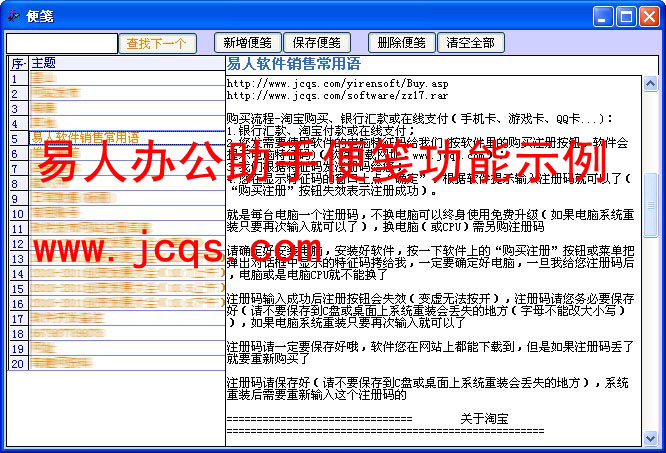
Task: Select note row number 16
Action: [117, 304]
